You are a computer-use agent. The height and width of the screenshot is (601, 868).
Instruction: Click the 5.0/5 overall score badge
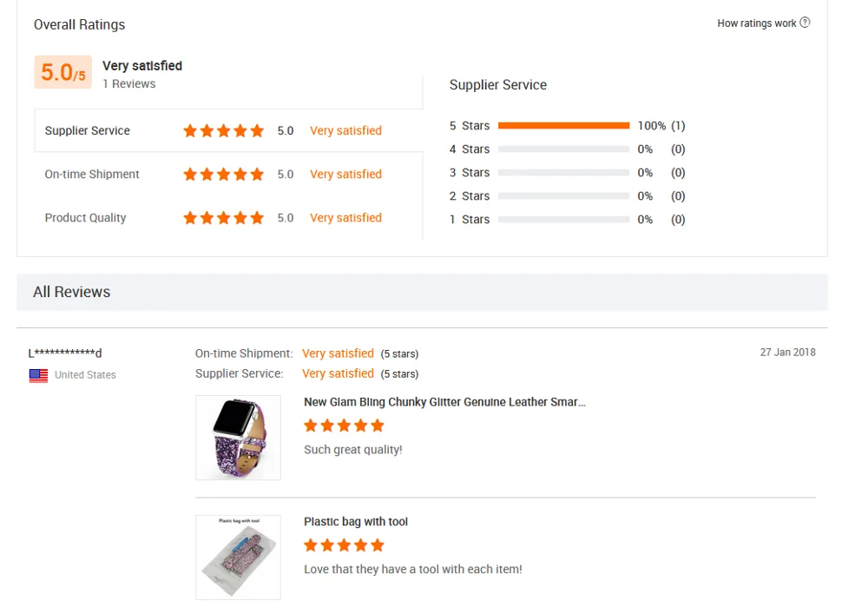pyautogui.click(x=62, y=73)
